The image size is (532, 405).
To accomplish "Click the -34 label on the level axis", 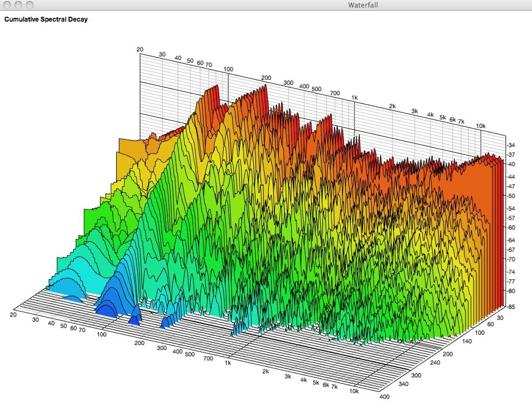I will coord(511,145).
